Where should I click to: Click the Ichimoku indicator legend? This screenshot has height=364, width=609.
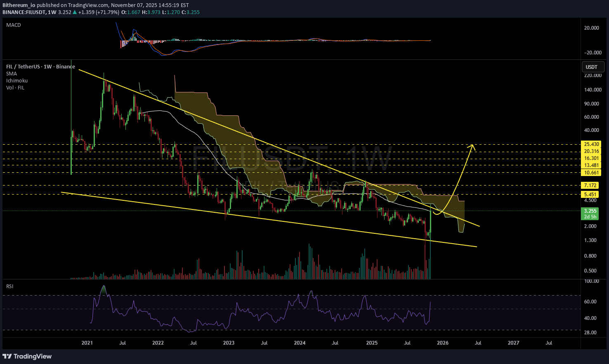point(17,81)
